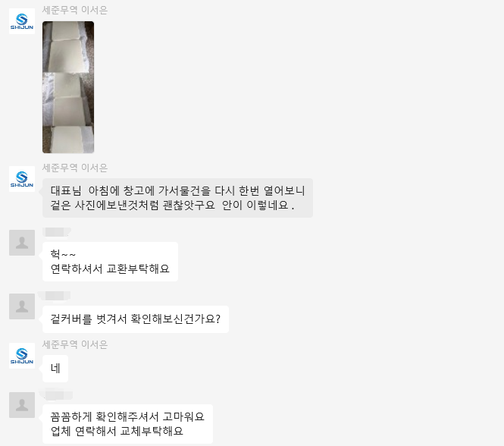Click the text line '업체 연락해서 교체부탁해요'

point(117,431)
